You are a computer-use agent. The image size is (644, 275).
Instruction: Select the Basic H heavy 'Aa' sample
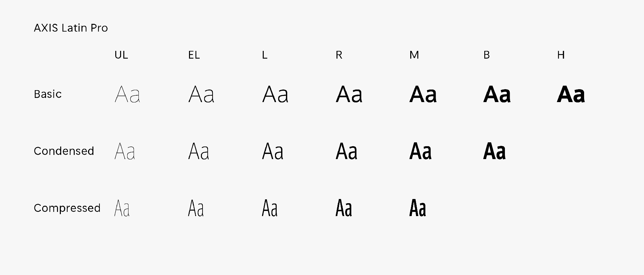571,94
